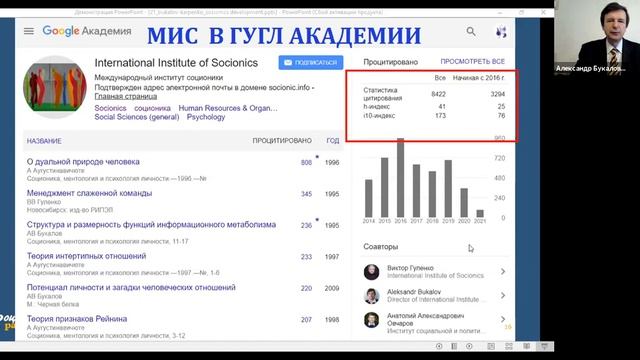Open the hamburger menu beside Google Академия

click(29, 31)
